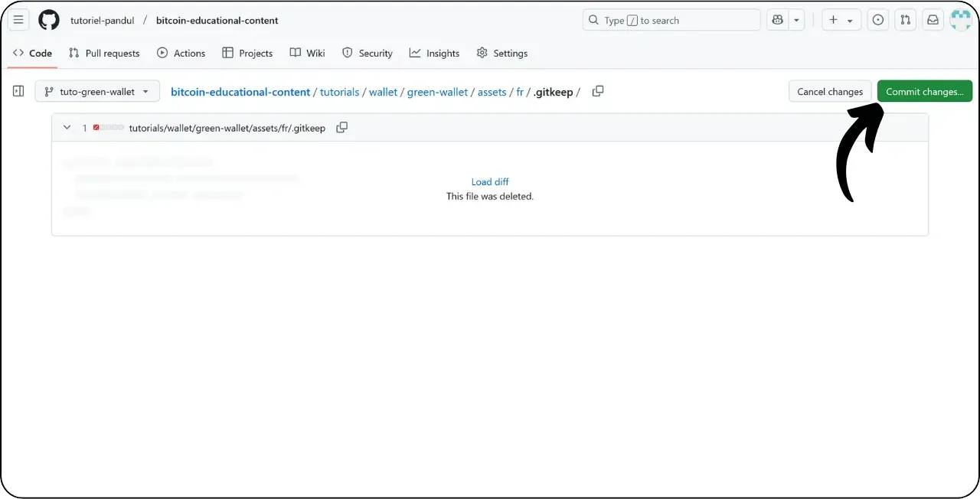Click your profile avatar picture
This screenshot has height=499, width=980.
960,19
